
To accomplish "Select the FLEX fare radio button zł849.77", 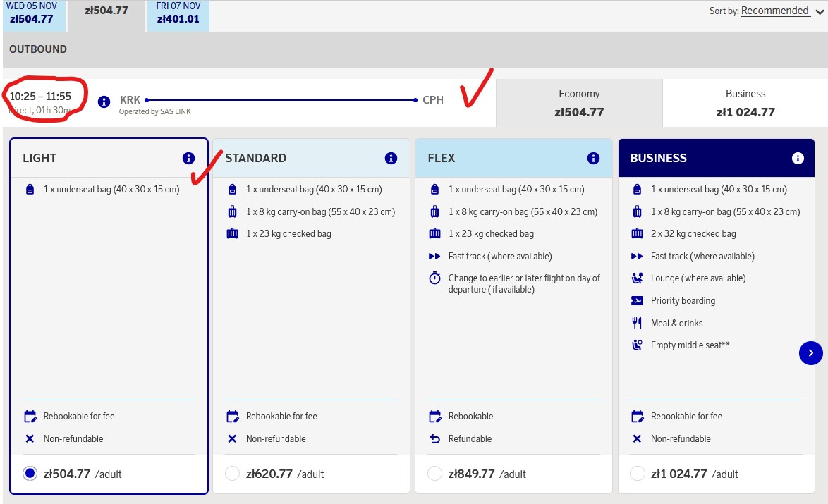I will coord(434,474).
